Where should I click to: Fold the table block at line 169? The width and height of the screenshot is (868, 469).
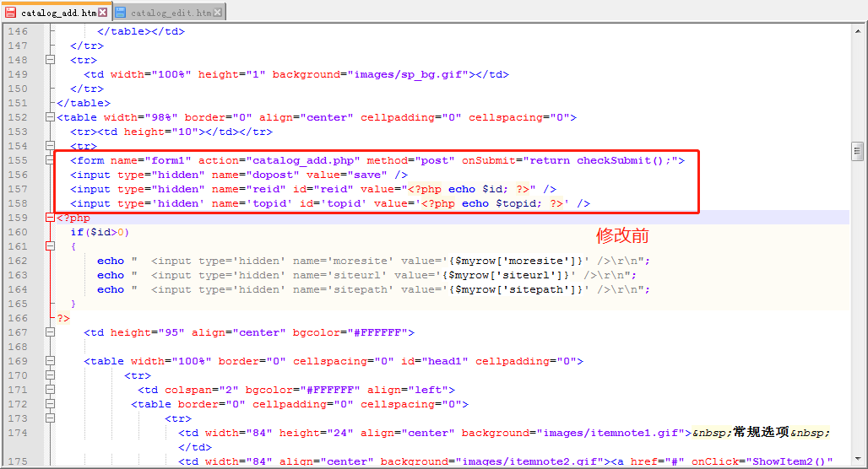(x=50, y=361)
